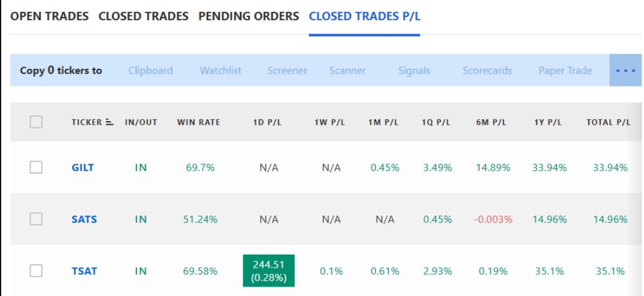Switch to the OPEN TRADES tab
Image resolution: width=644 pixels, height=296 pixels.
49,16
